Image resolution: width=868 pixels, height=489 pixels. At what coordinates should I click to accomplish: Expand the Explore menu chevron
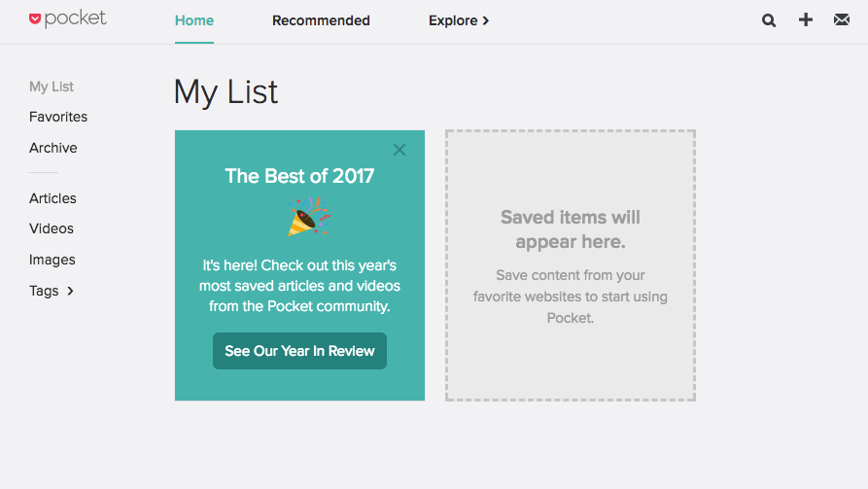[x=486, y=20]
